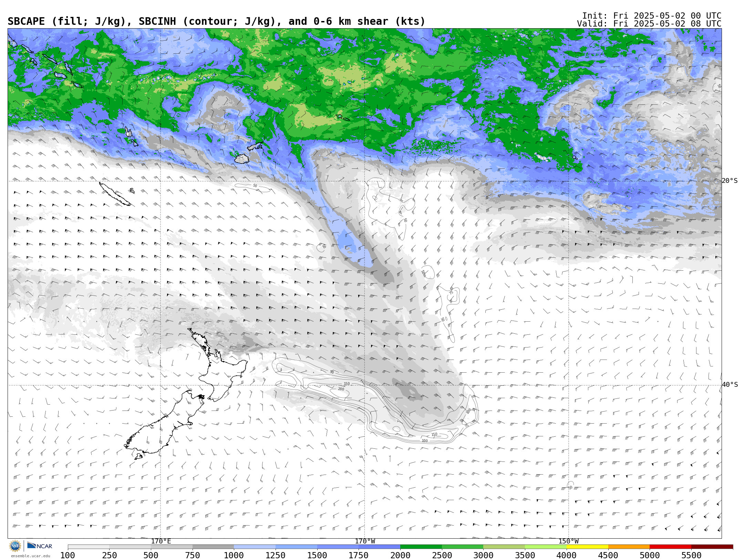Click the red 5000-5500 colorbar swatch
The width and height of the screenshot is (744, 560).
point(670,547)
